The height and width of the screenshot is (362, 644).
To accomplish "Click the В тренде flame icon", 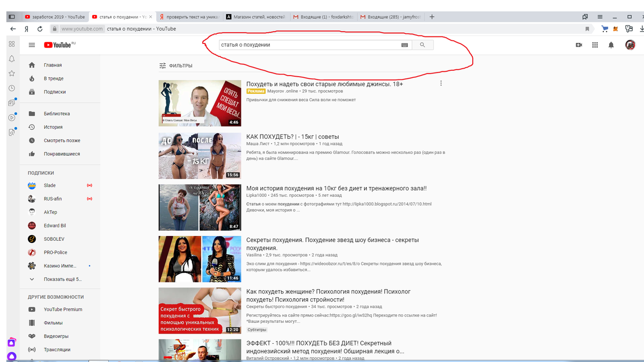I will 33,78.
